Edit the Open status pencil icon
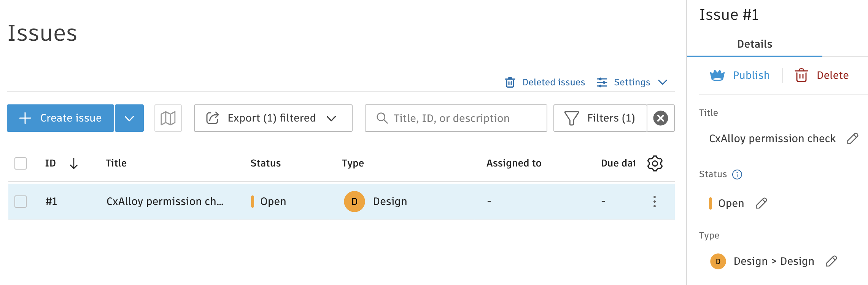Image resolution: width=868 pixels, height=285 pixels. pyautogui.click(x=761, y=203)
